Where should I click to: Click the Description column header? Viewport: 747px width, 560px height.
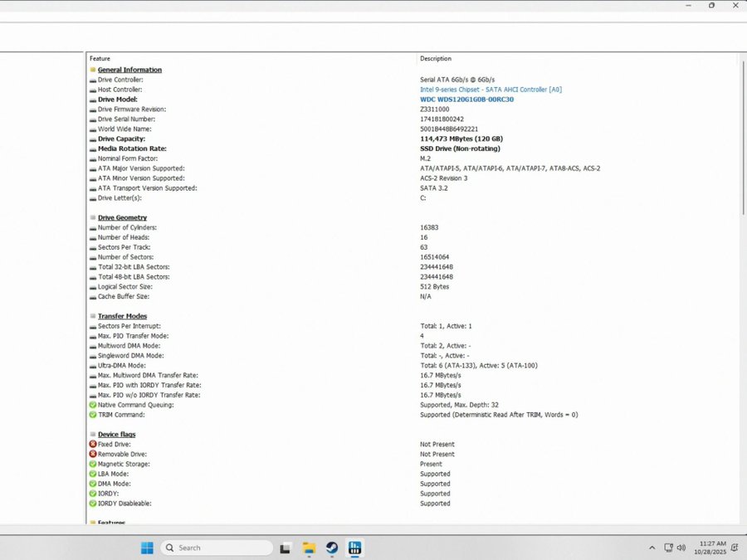pos(436,59)
